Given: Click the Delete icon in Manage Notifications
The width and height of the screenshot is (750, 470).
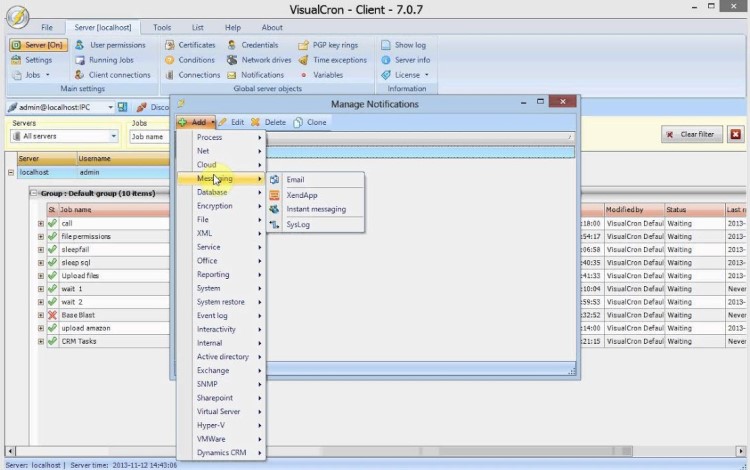Looking at the screenshot, I should [x=256, y=122].
